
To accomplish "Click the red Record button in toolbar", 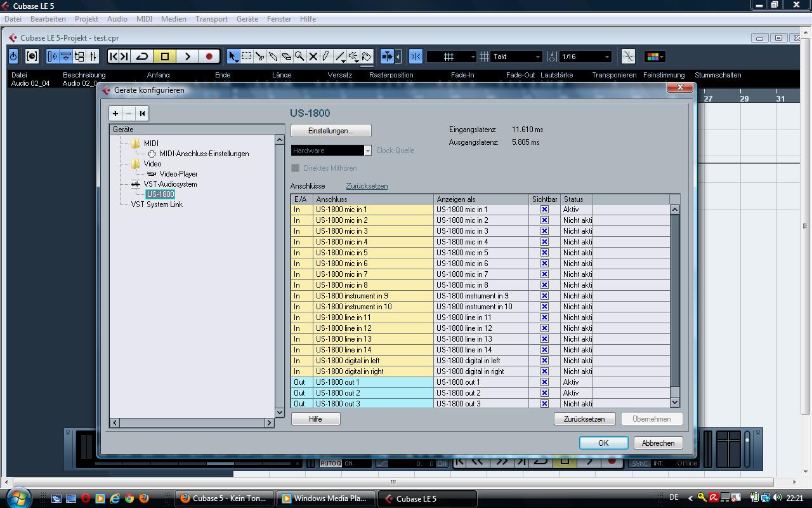I will (x=209, y=57).
